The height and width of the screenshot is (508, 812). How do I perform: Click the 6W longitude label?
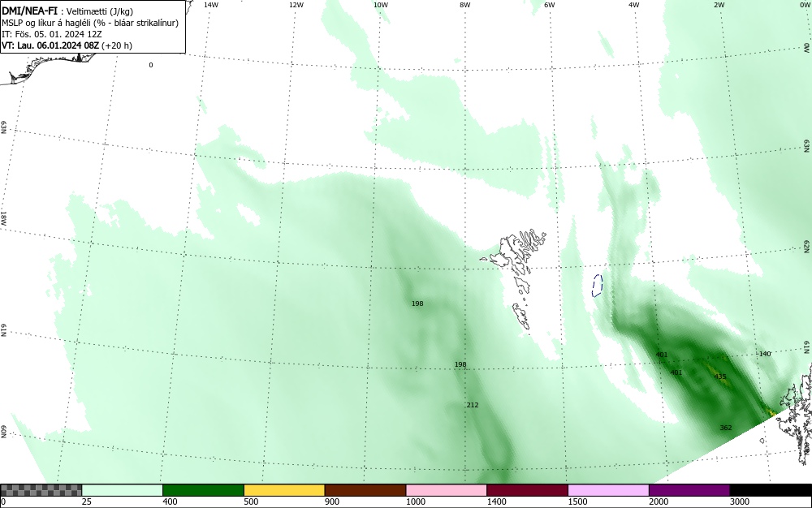(x=550, y=5)
